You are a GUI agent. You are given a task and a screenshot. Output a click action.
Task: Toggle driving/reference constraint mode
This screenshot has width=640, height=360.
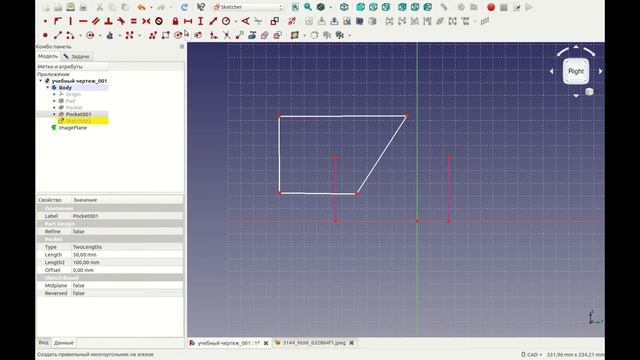coord(275,21)
